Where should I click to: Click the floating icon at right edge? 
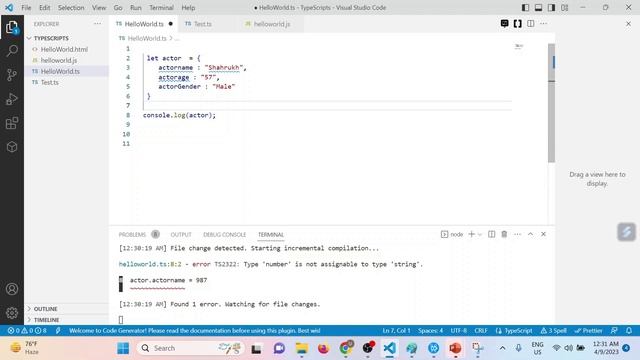coord(627,231)
